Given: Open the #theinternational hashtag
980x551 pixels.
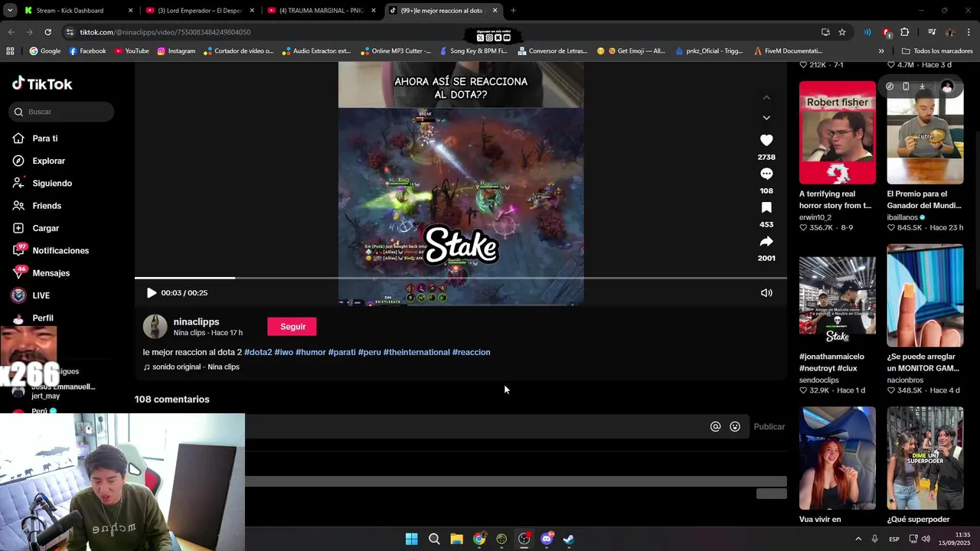Looking at the screenshot, I should 416,352.
